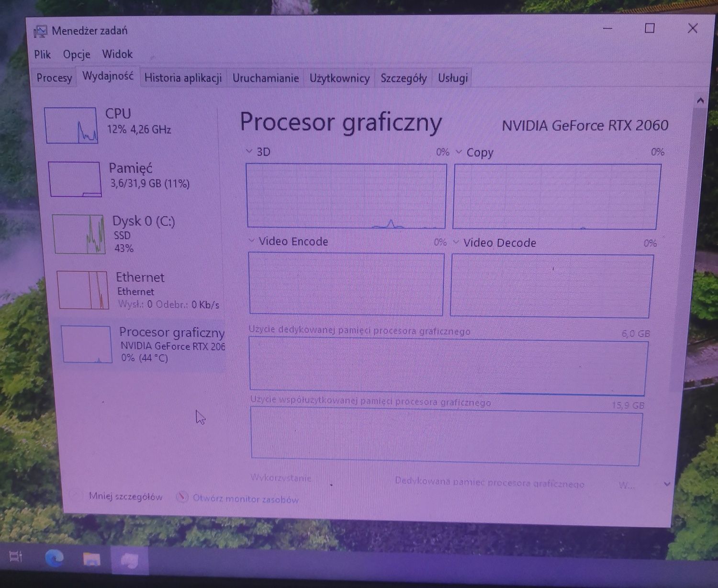
Task: Click the dedicated GPU memory graph
Action: (x=449, y=366)
